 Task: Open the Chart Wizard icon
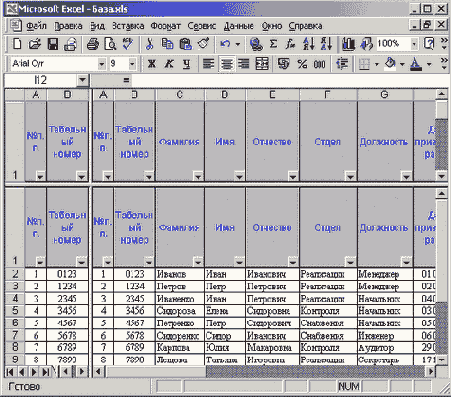coord(348,44)
